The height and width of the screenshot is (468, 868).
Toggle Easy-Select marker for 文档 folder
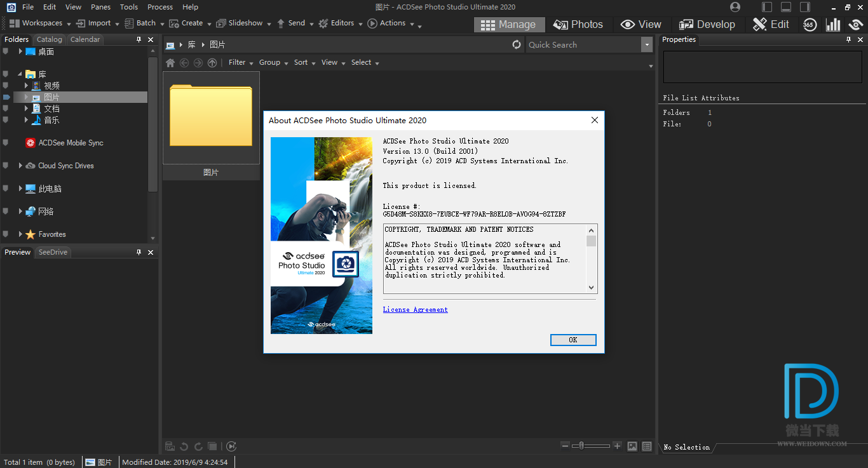6,109
